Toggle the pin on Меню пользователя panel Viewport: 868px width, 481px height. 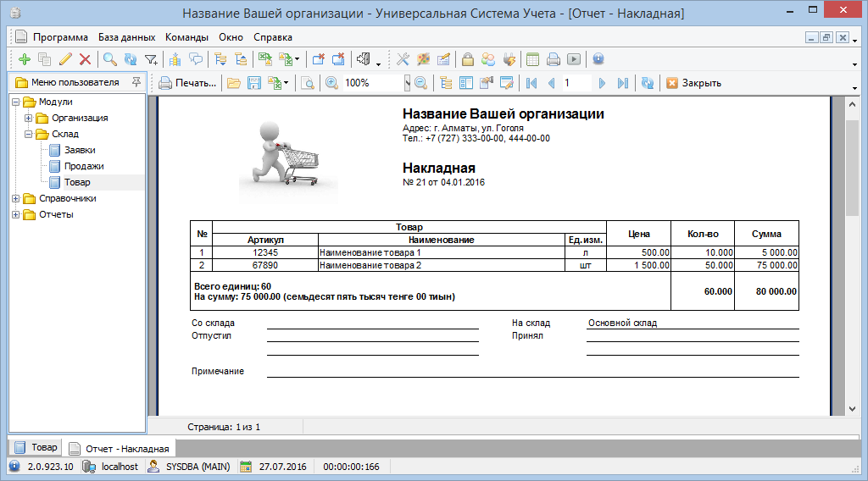pos(136,82)
